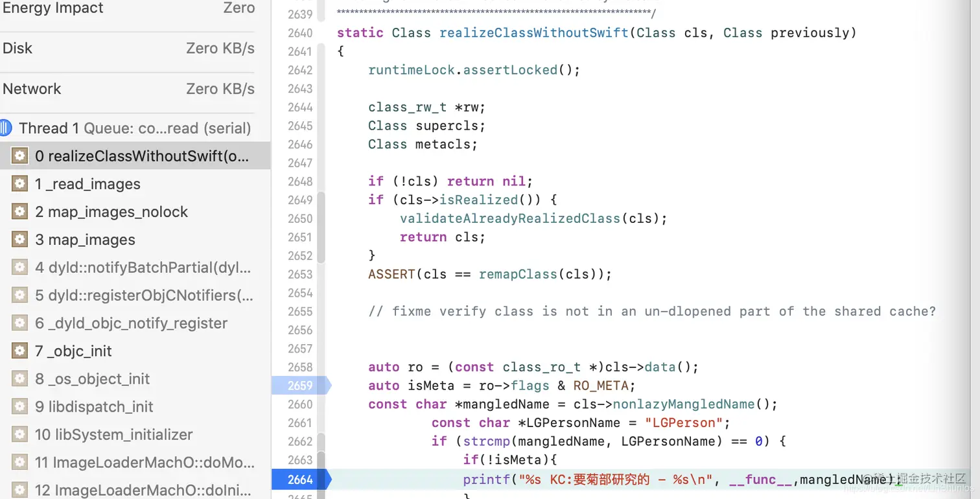The width and height of the screenshot is (980, 499).
Task: Click line number 2640 in the gutter
Action: click(300, 33)
